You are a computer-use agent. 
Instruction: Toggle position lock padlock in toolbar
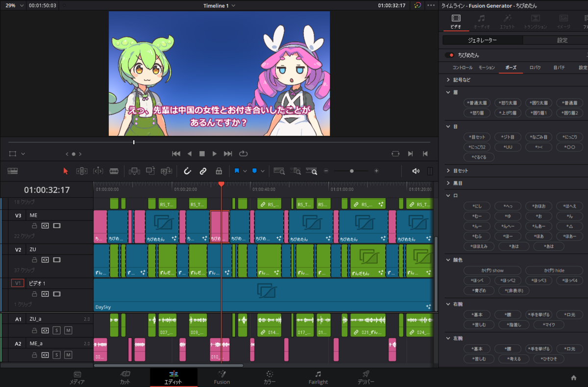click(219, 171)
